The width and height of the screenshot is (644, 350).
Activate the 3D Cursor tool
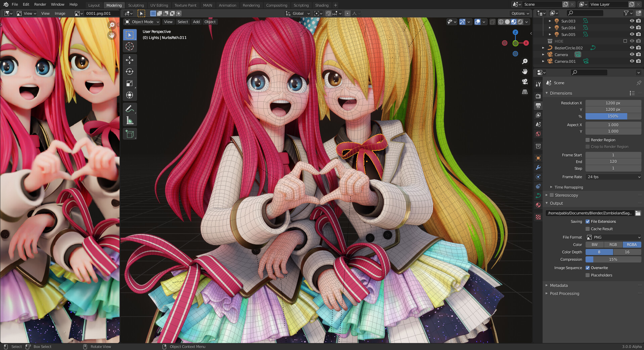click(130, 46)
